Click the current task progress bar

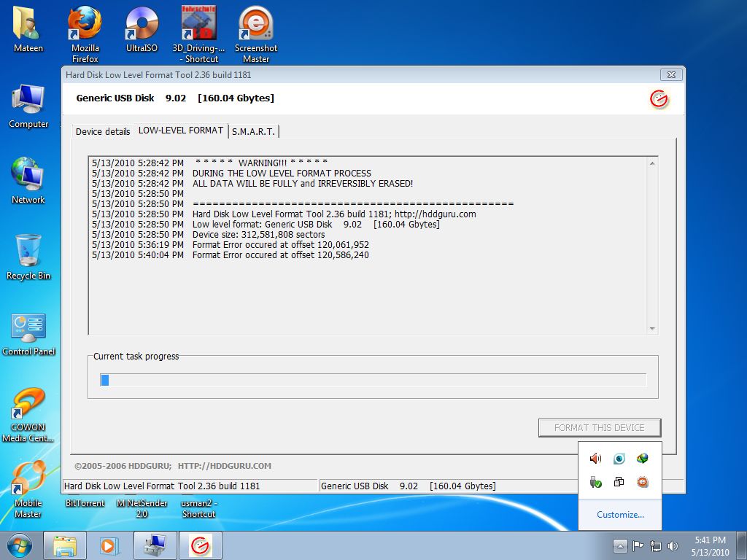click(x=373, y=380)
